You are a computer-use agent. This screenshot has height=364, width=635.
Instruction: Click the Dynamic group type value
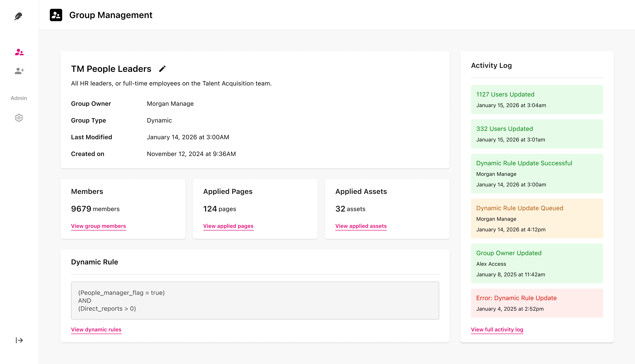[159, 121]
